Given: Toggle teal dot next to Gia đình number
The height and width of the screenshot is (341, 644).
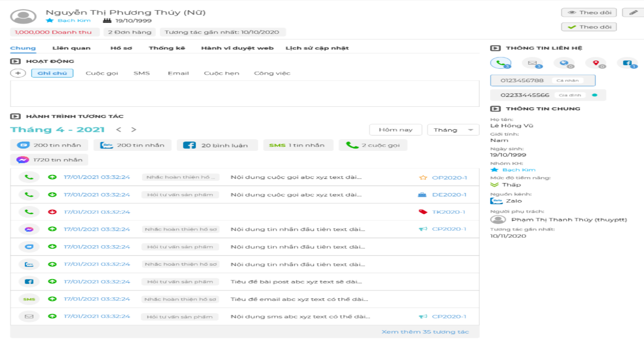Looking at the screenshot, I should tap(594, 95).
